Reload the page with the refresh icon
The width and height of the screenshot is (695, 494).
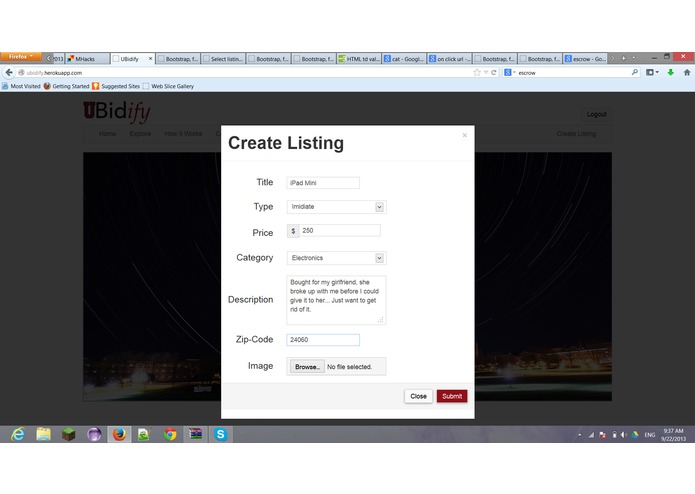pyautogui.click(x=493, y=72)
